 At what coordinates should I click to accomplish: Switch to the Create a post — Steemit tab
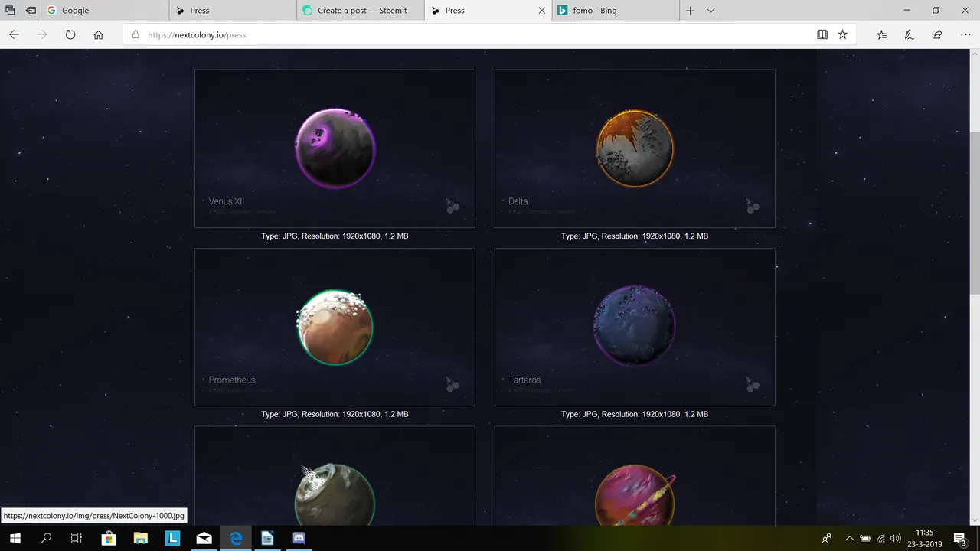361,11
